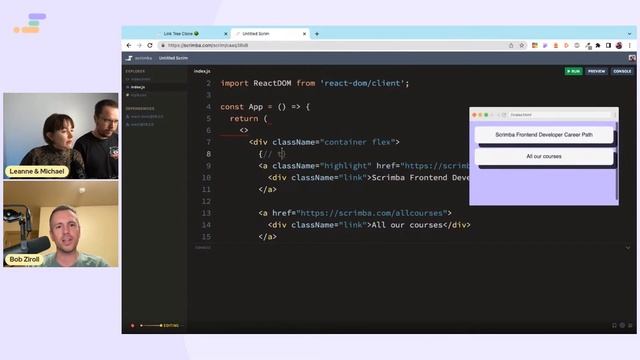Click the Console label above bottom panel
The width and height of the screenshot is (640, 360).
pos(203,248)
